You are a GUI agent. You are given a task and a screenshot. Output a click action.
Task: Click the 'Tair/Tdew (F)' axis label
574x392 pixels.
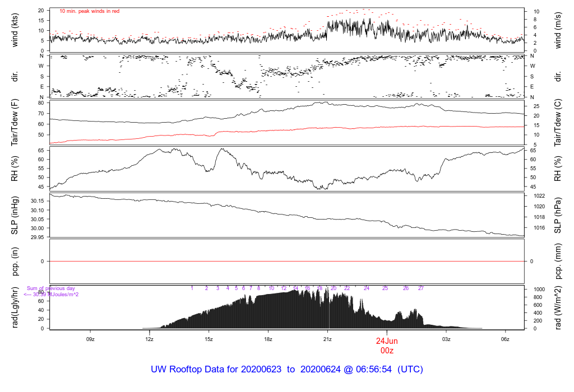[15, 123]
